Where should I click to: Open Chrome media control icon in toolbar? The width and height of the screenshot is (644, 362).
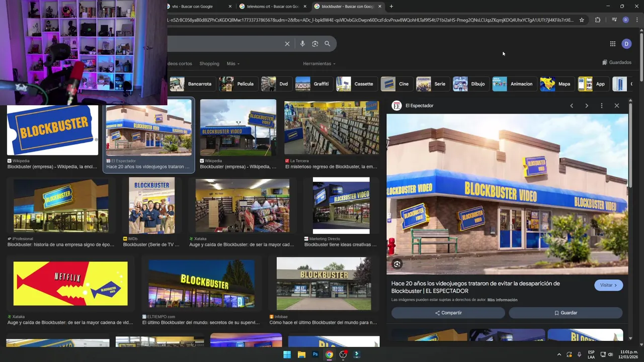coord(614,20)
